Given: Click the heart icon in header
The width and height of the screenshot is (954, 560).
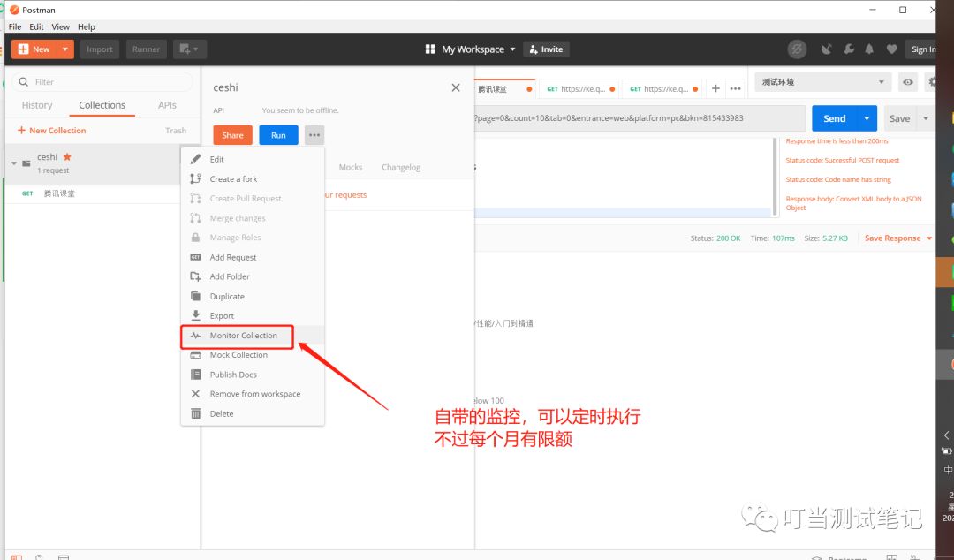Looking at the screenshot, I should pyautogui.click(x=891, y=49).
